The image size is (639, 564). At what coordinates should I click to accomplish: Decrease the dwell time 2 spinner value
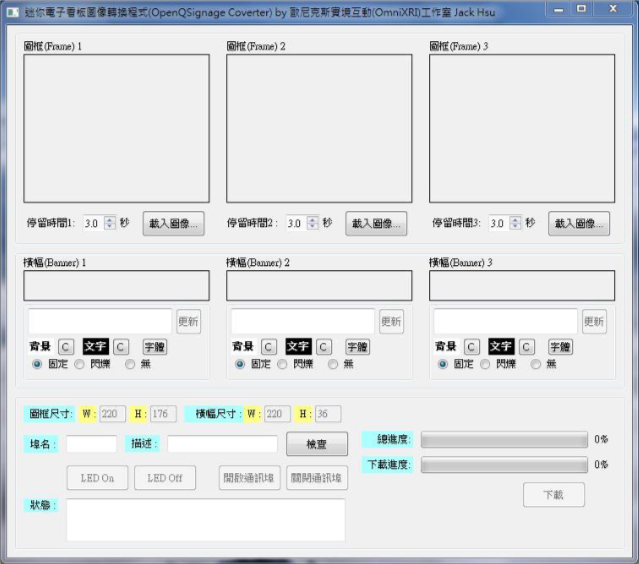click(x=312, y=226)
